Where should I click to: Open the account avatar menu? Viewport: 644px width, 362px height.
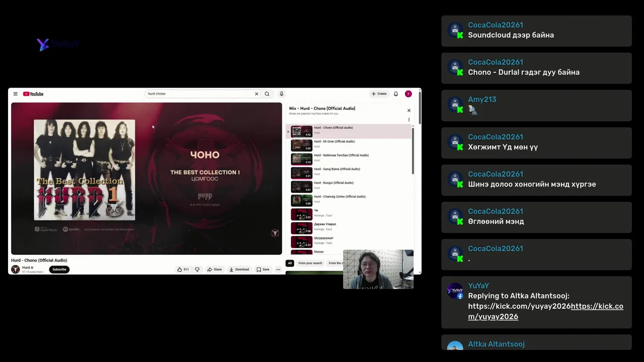(408, 94)
